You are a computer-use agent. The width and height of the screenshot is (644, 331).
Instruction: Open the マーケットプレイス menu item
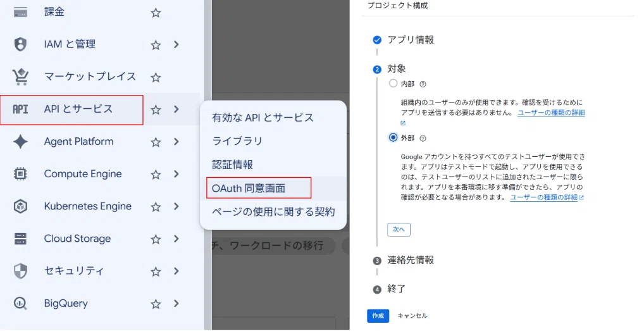click(x=90, y=77)
